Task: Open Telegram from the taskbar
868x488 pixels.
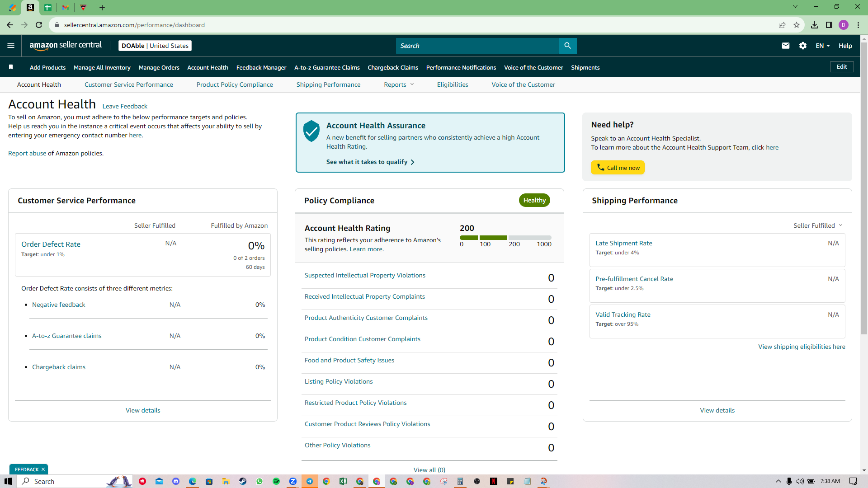Action: [310, 481]
